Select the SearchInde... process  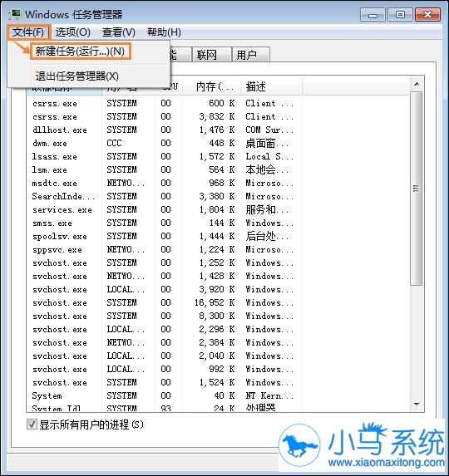coord(164,196)
